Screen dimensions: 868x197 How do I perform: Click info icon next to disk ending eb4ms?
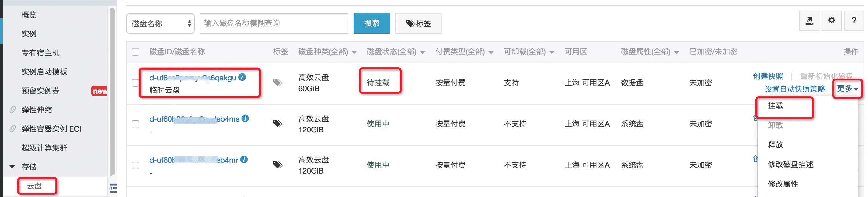pos(245,118)
